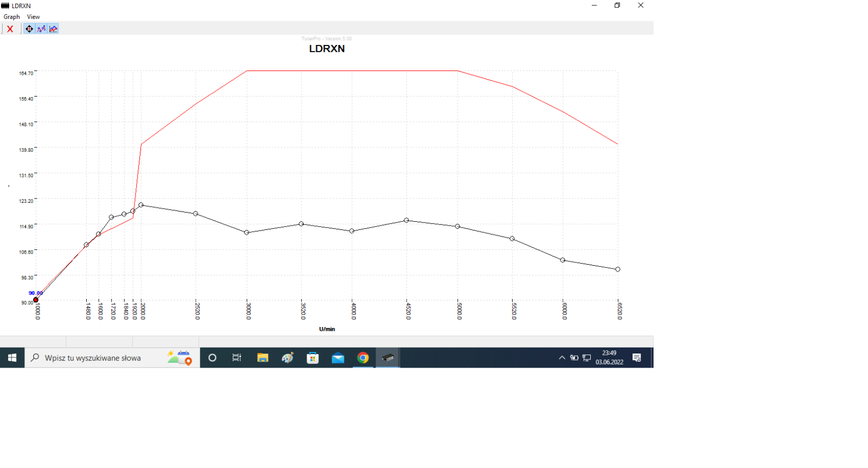Select the last data point at 6520 RPM
Viewport: 868px width, 468px height.
[x=618, y=269]
